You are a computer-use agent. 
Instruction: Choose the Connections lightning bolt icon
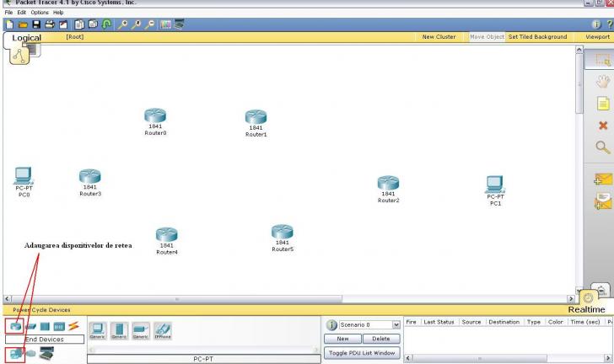(73, 325)
